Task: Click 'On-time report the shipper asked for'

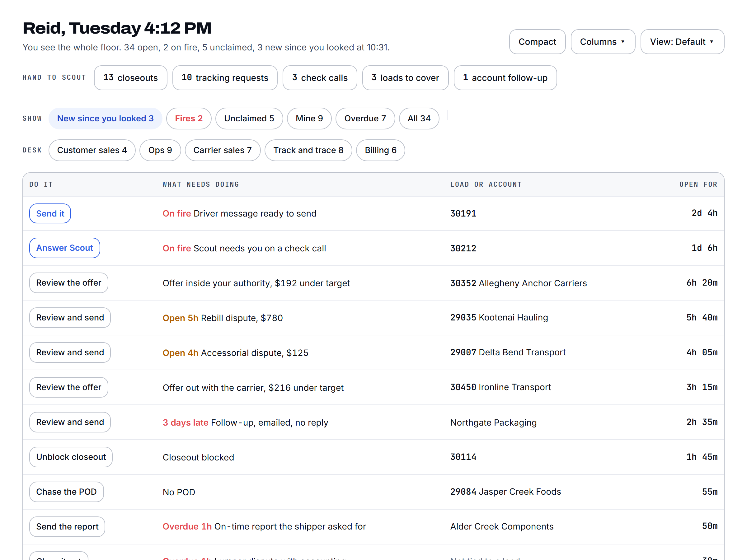Action: [x=290, y=527]
